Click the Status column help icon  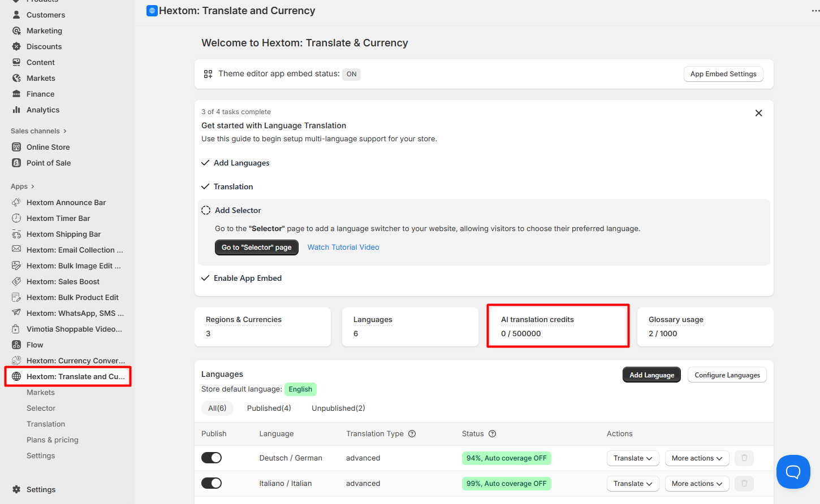point(492,434)
